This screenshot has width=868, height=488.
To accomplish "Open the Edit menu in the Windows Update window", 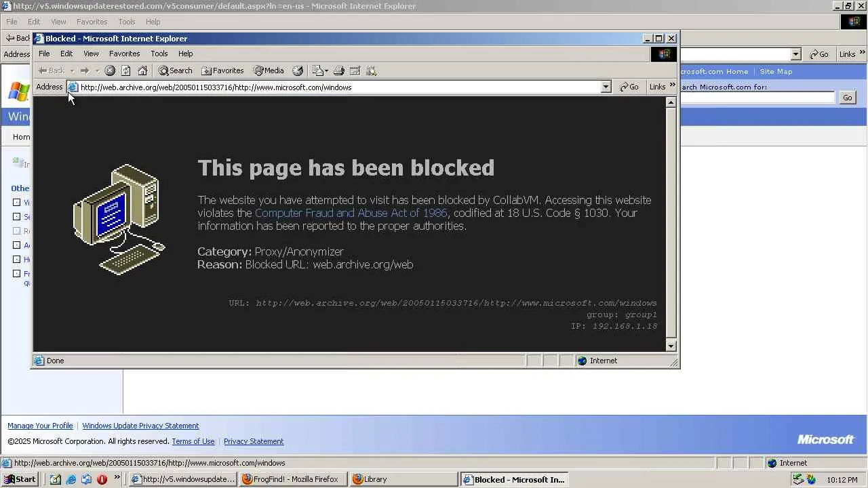I will (34, 22).
